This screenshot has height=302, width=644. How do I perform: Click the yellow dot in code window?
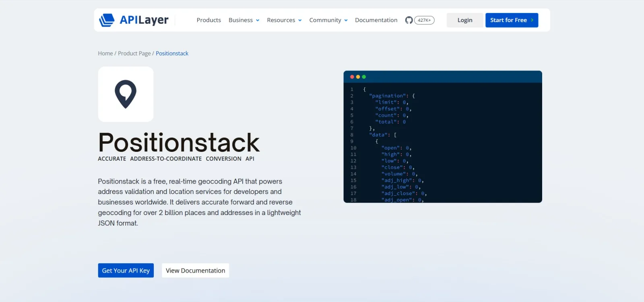pyautogui.click(x=358, y=77)
